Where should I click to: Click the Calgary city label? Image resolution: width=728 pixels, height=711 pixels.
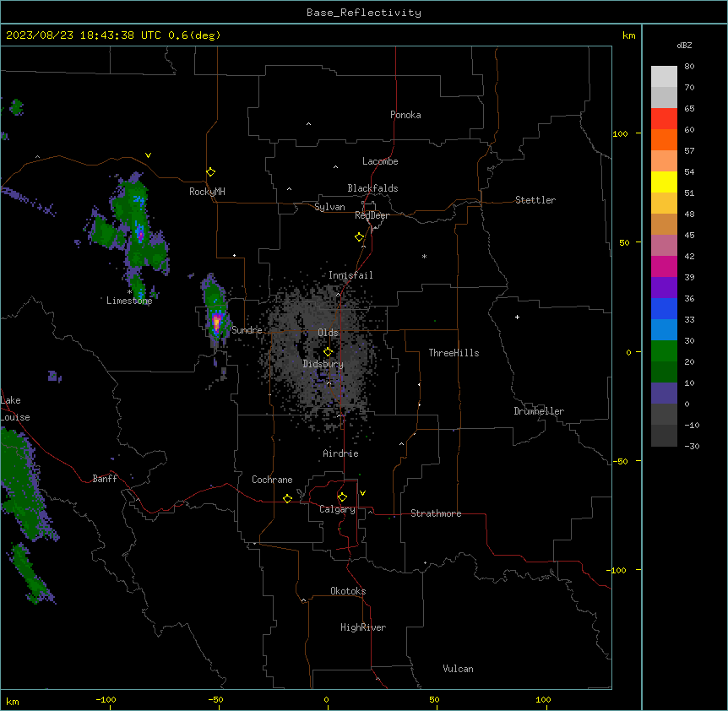[x=337, y=509]
